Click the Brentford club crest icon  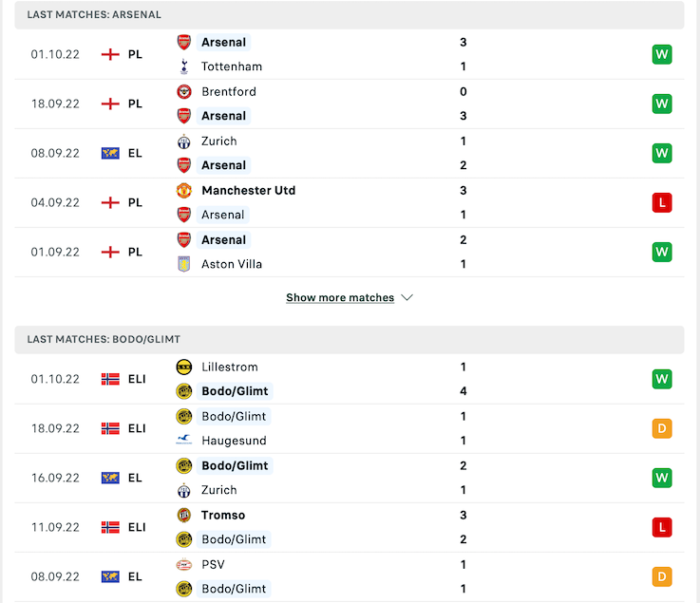[x=184, y=91]
